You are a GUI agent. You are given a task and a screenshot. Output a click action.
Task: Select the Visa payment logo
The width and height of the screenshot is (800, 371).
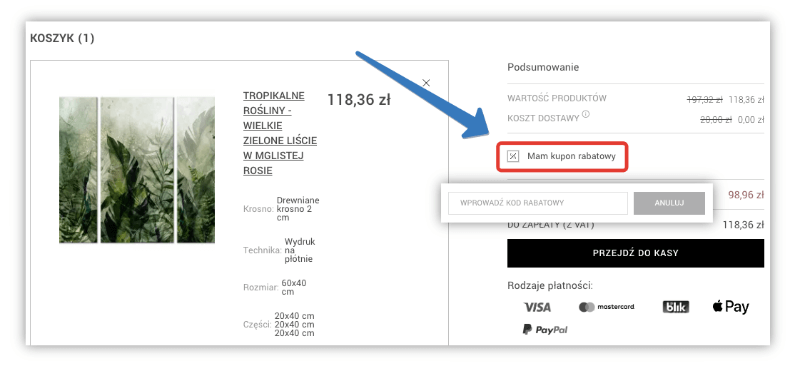[x=537, y=307]
